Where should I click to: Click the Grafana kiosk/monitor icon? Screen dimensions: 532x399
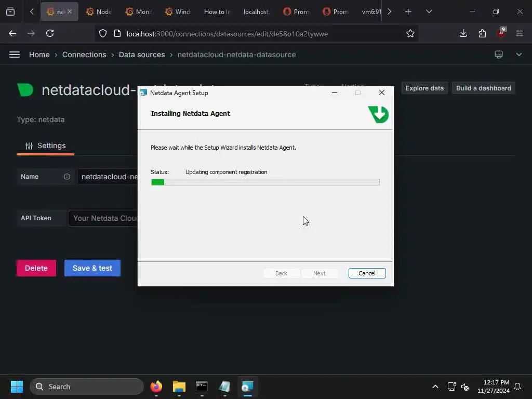coord(498,55)
